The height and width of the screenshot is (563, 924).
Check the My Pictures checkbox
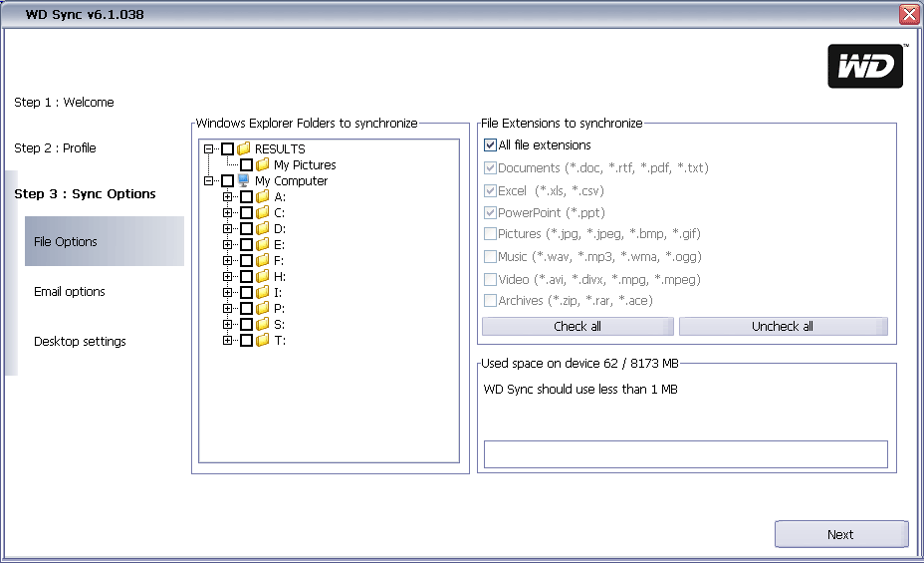coord(246,164)
